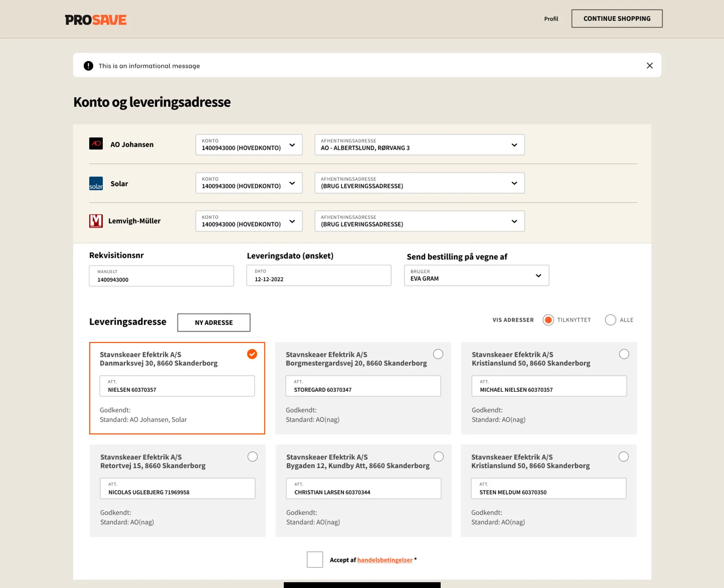Edit Att. field Storegard 60370347
Screen dimensions: 724x588
click(363, 386)
